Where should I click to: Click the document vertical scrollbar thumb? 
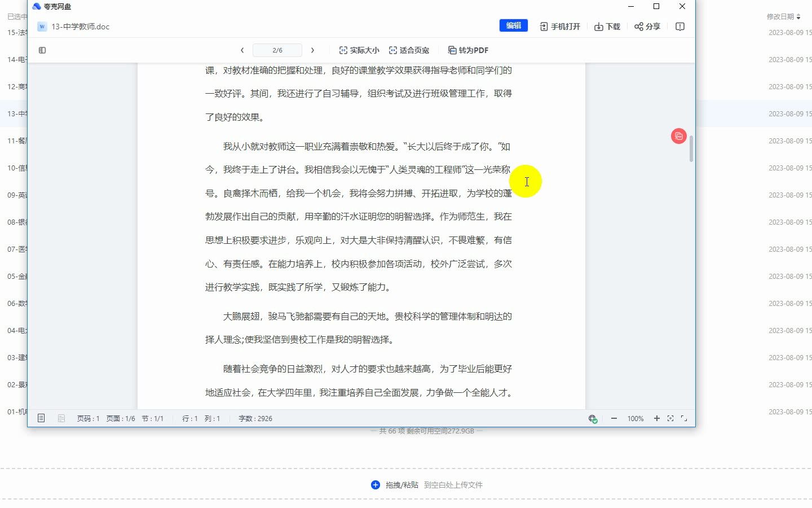coord(691,149)
